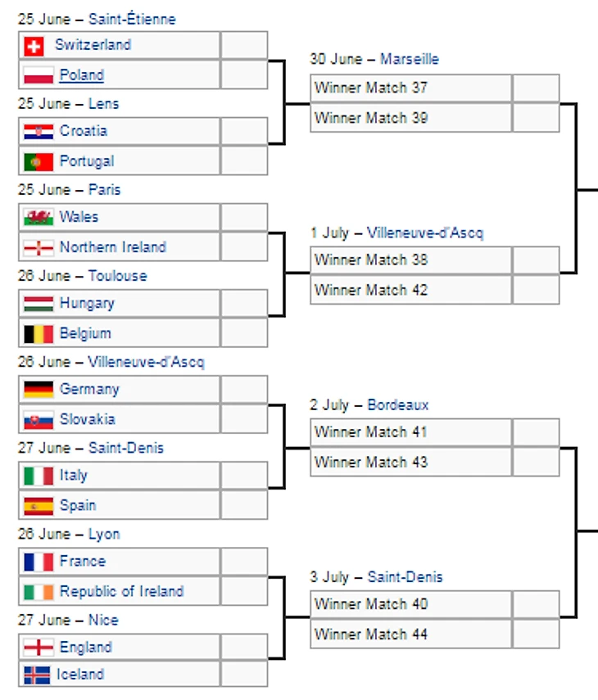
Task: Click the Belgium flag icon
Action: [x=39, y=334]
